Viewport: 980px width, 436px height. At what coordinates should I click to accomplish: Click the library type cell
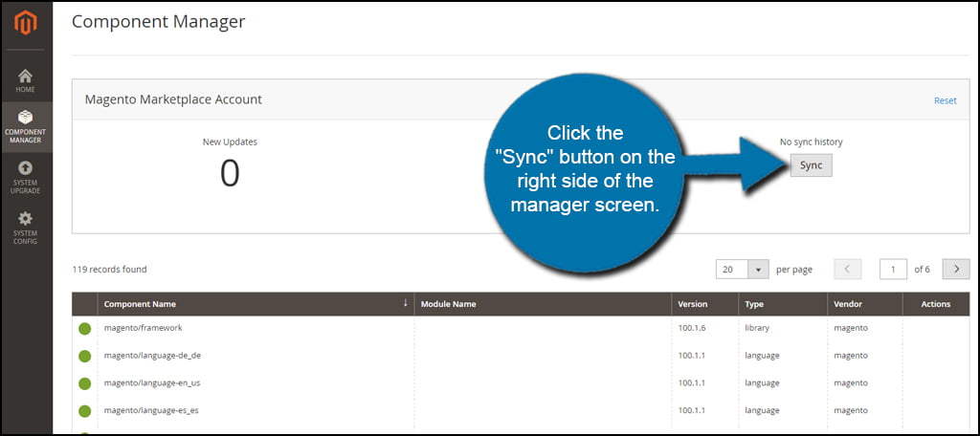(x=757, y=328)
